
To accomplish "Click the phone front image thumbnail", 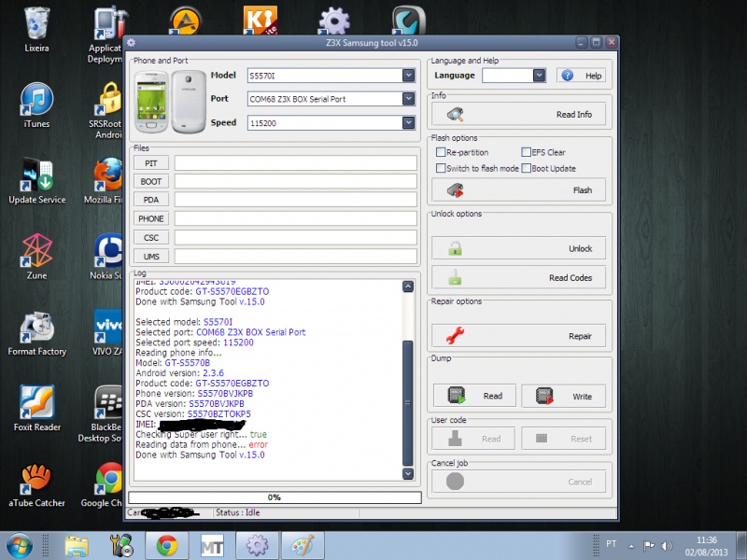I will point(151,102).
